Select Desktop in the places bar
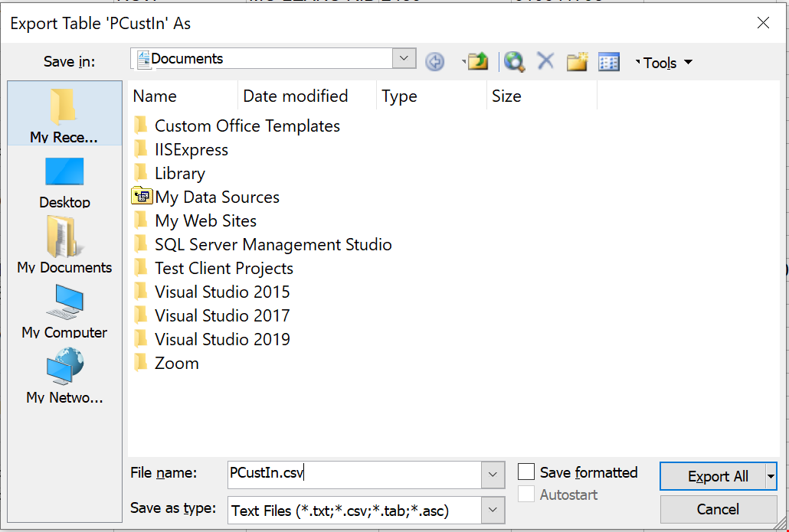Image resolution: width=789 pixels, height=532 pixels. pyautogui.click(x=64, y=182)
